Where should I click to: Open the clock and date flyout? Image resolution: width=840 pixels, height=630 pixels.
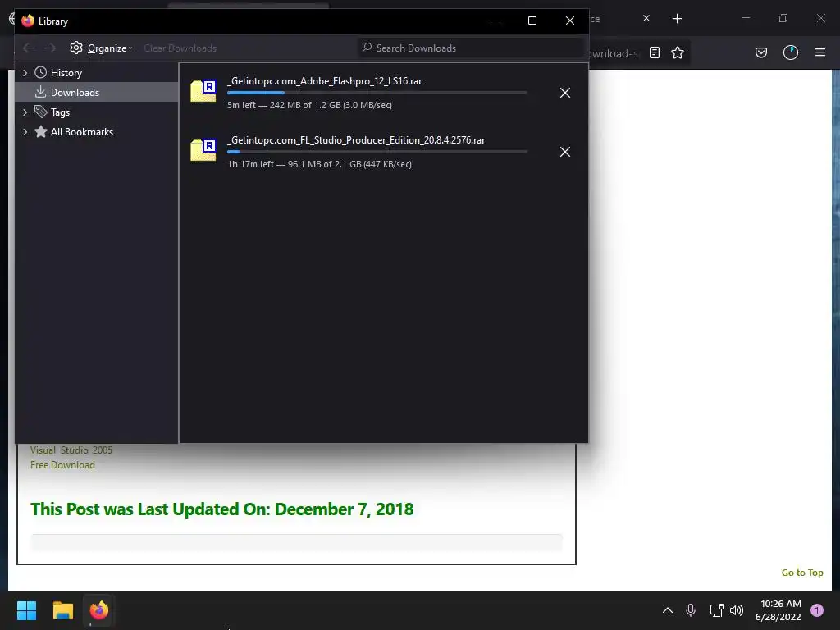tap(778, 610)
